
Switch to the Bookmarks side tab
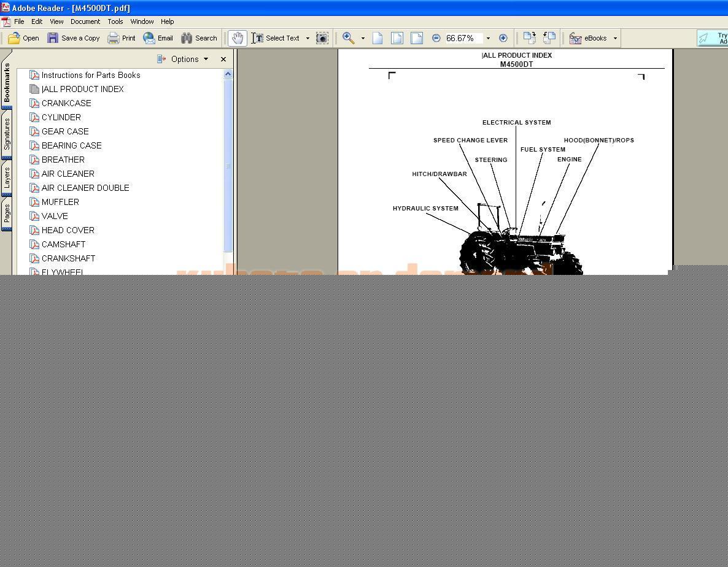(7, 82)
